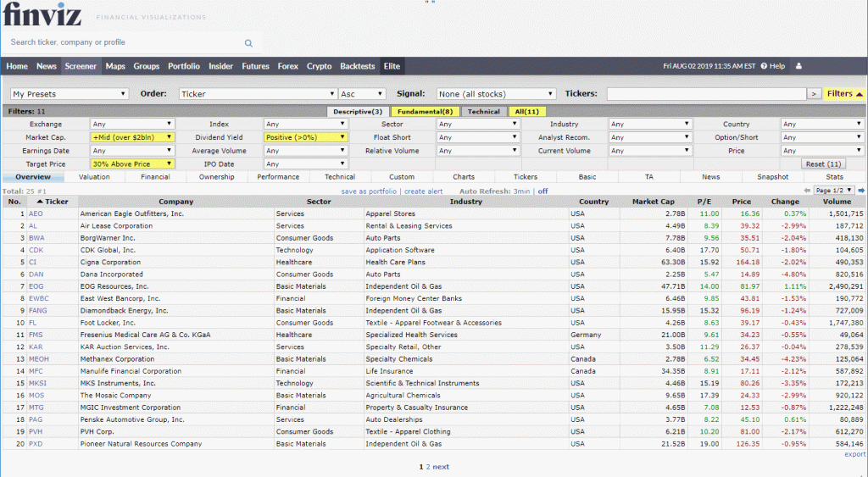
Task: Open the user profile icon
Action: pyautogui.click(x=798, y=66)
